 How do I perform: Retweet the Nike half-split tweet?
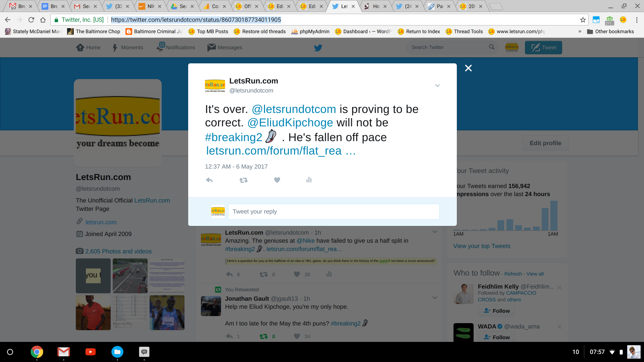click(x=264, y=274)
